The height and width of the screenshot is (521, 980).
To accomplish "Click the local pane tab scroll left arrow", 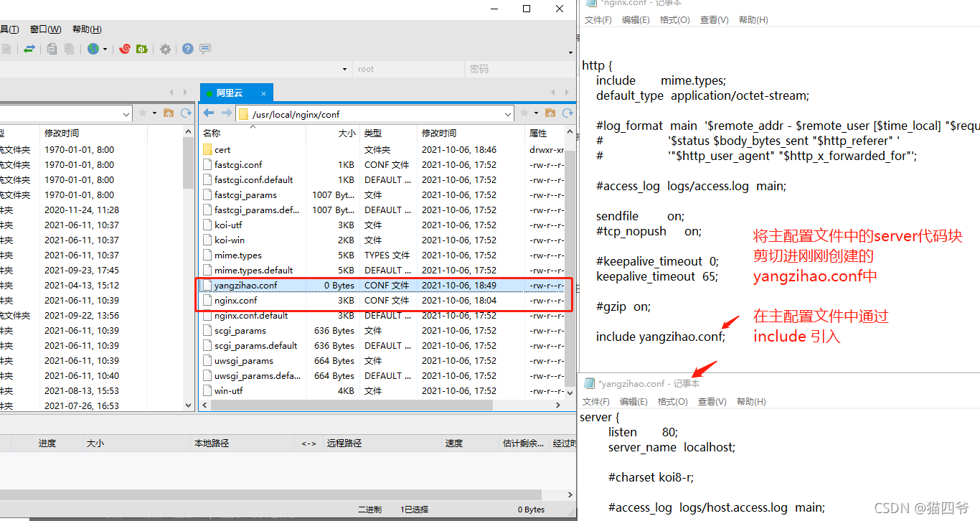I will point(171,93).
